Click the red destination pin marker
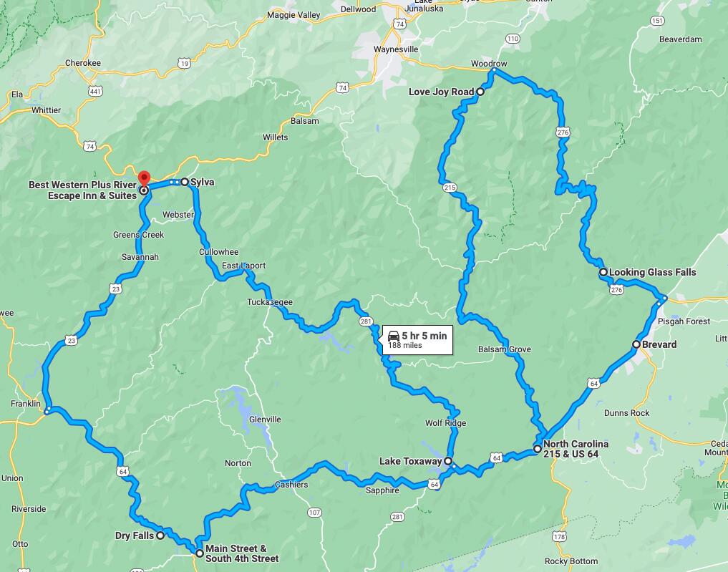The height and width of the screenshot is (572, 728). pos(145,179)
